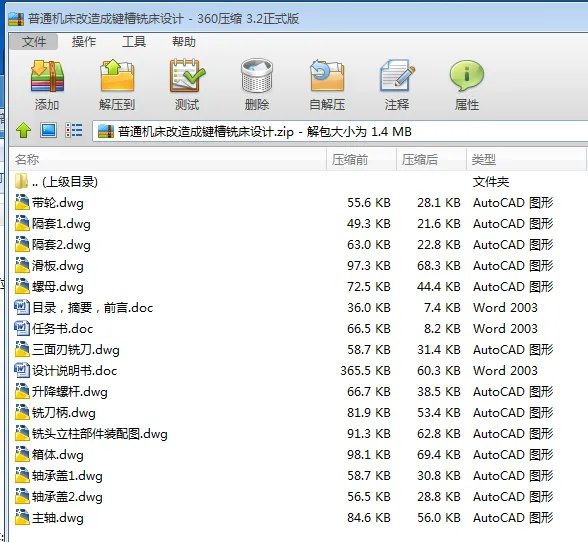Switch to detailed list view button

[x=74, y=131]
